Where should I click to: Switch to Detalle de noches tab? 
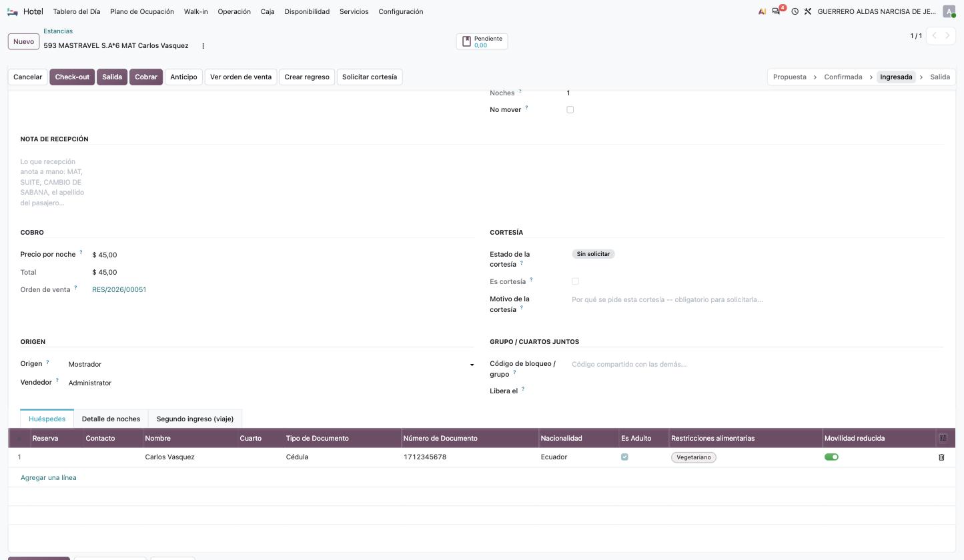[x=111, y=419]
